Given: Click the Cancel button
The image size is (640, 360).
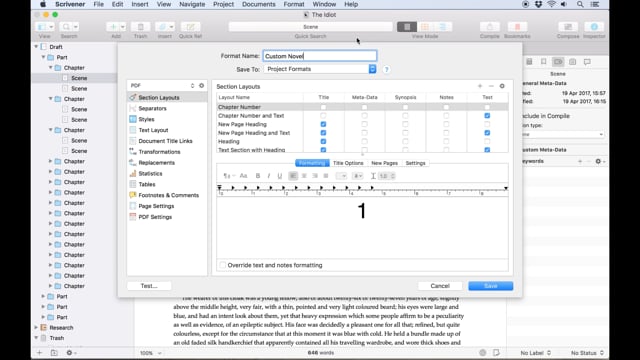Looking at the screenshot, I should pyautogui.click(x=440, y=286).
